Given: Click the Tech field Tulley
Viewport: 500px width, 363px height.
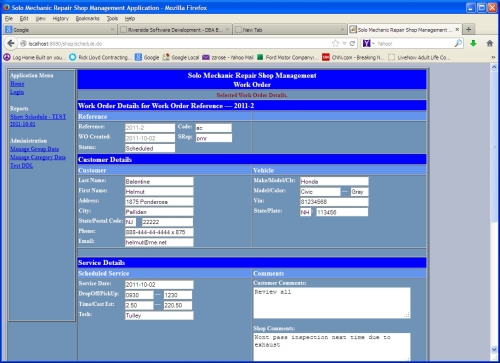Looking at the screenshot, I should (x=159, y=315).
